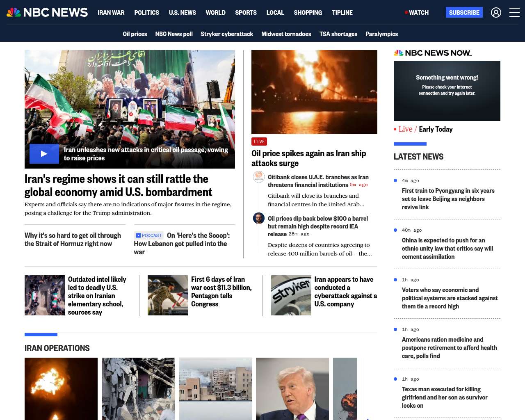Navigate to Sports section
This screenshot has height=420, width=525.
click(x=246, y=13)
